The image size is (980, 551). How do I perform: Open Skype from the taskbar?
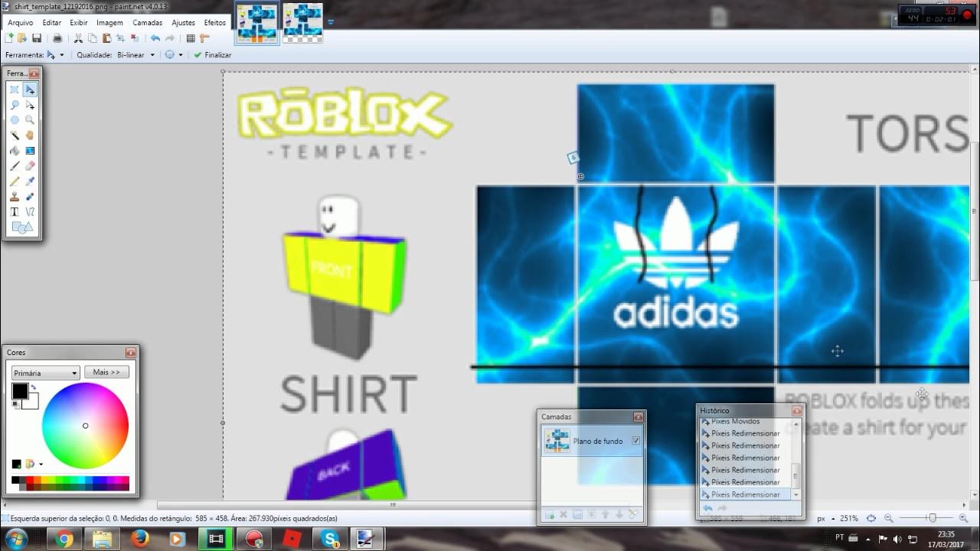click(330, 540)
